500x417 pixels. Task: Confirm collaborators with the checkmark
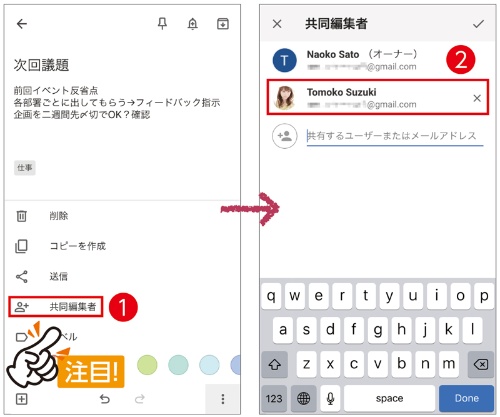pyautogui.click(x=478, y=24)
